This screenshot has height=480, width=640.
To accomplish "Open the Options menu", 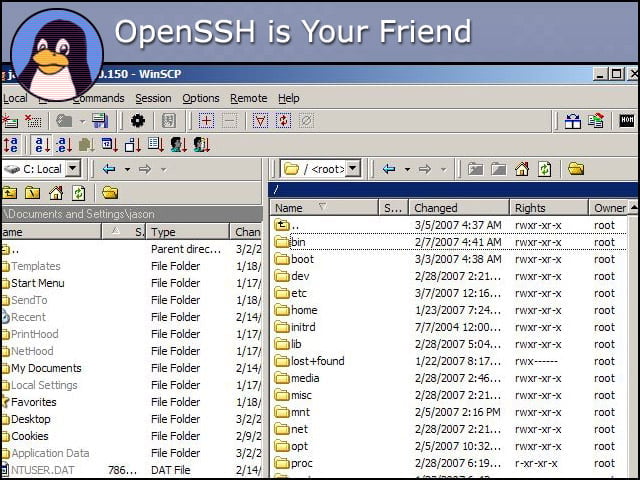I will (200, 98).
